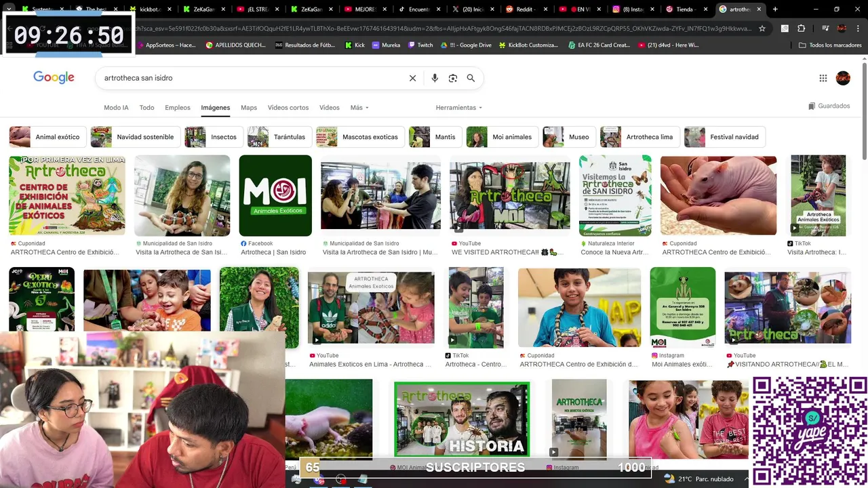Screen dimensions: 868x488
Task: Filter images by Museo chip
Action: tap(570, 137)
